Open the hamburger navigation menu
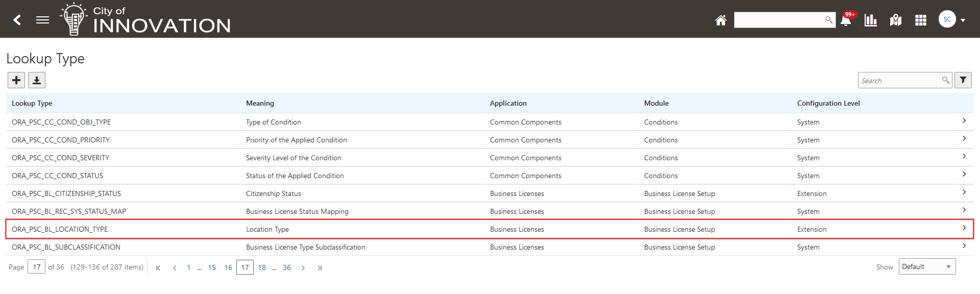 pos(43,20)
